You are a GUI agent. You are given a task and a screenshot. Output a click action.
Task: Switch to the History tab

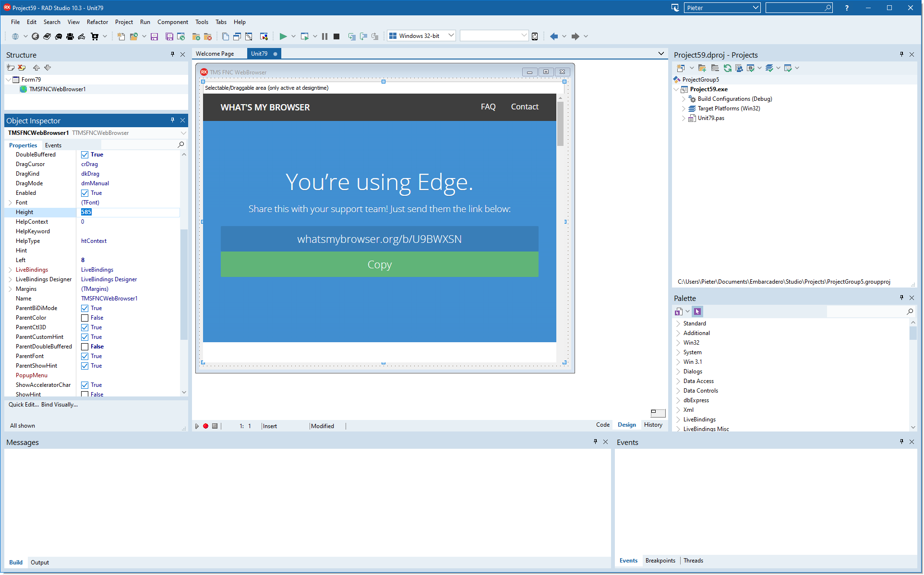[x=653, y=425]
